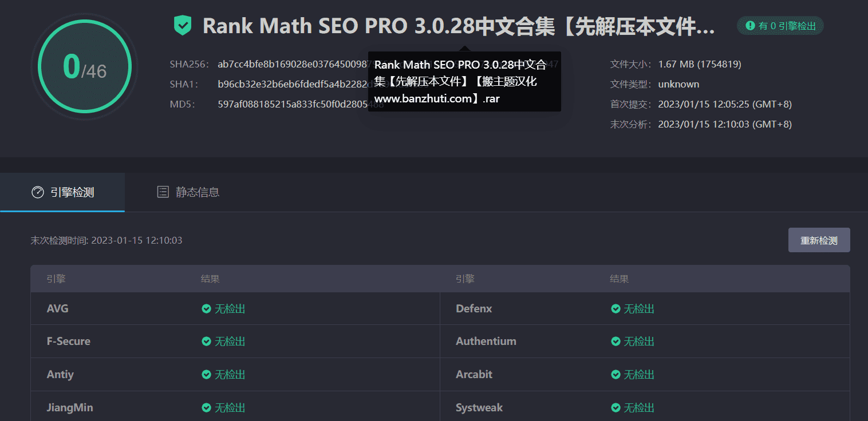Click the list icon on 静态信息 tab
Image resolution: width=868 pixels, height=421 pixels.
[163, 192]
